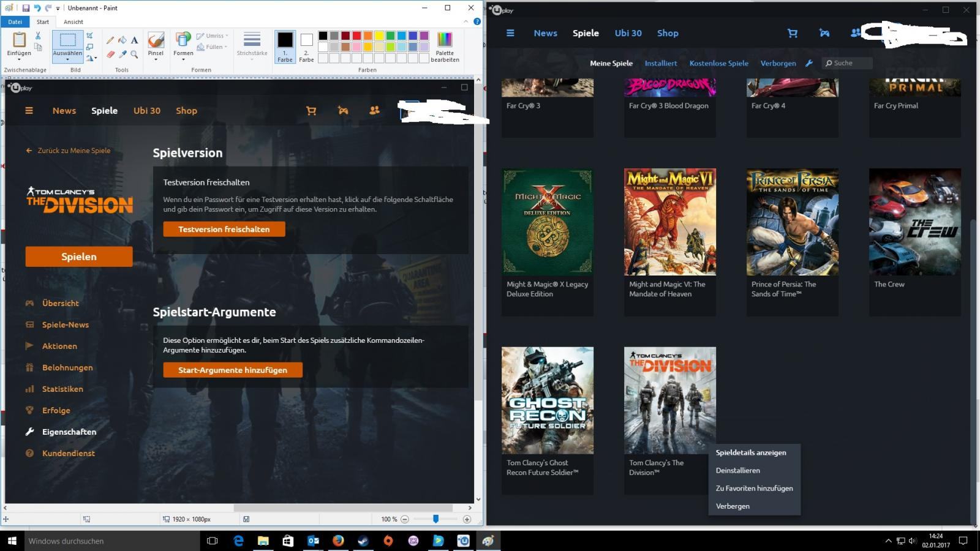Zoom out with the minus button in Paint's status bar
980x551 pixels.
404,519
